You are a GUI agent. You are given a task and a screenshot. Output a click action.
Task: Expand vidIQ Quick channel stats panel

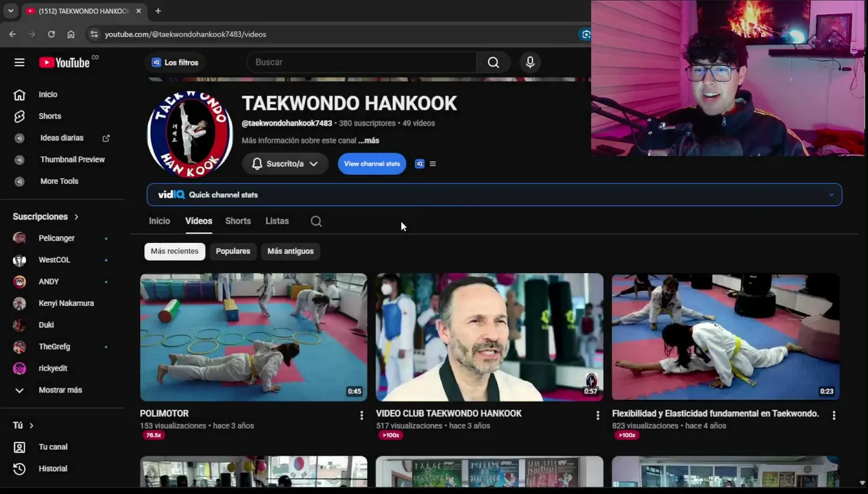pos(494,195)
